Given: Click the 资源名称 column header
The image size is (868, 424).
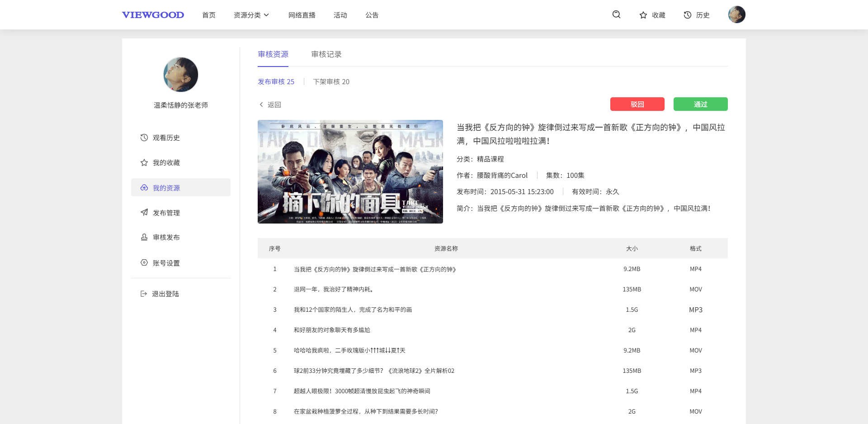Looking at the screenshot, I should 446,248.
